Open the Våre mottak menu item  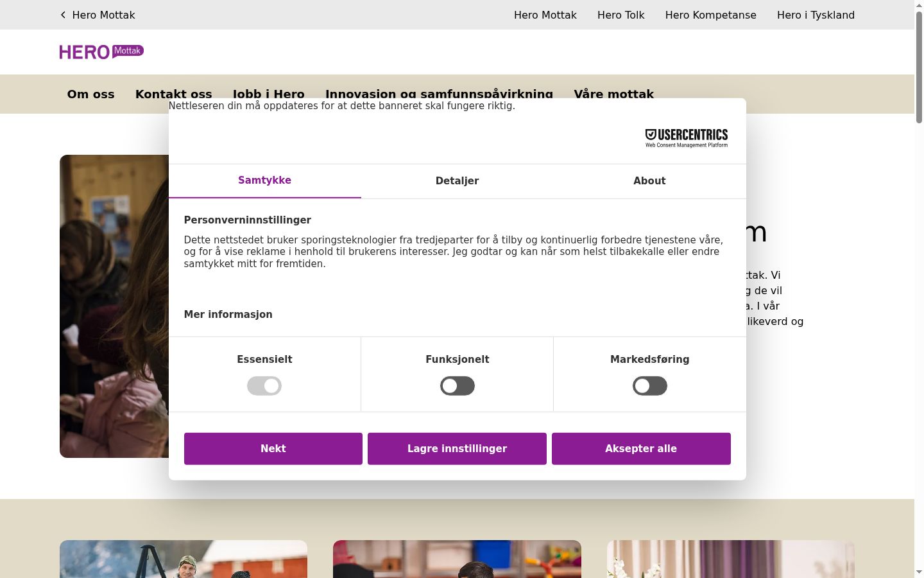tap(613, 94)
